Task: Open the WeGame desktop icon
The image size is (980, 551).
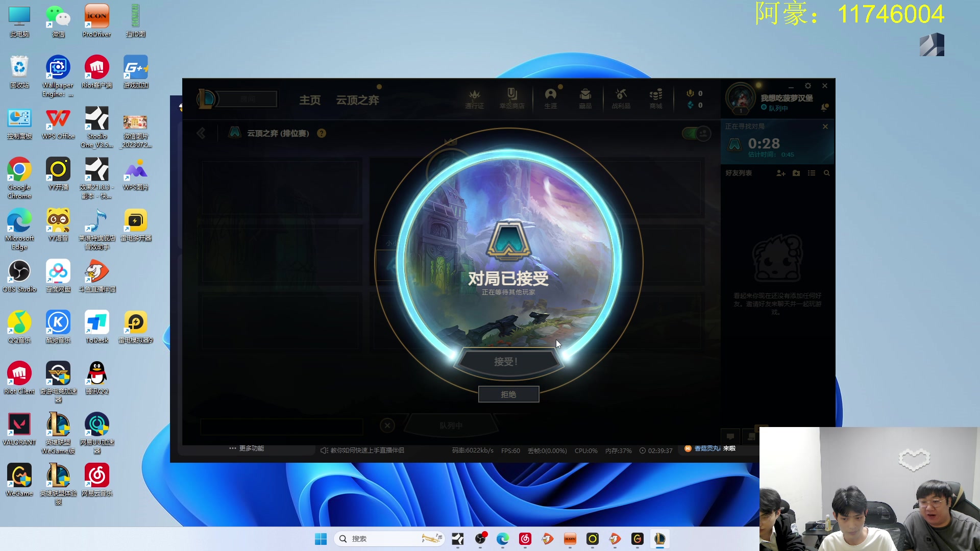Action: click(19, 480)
